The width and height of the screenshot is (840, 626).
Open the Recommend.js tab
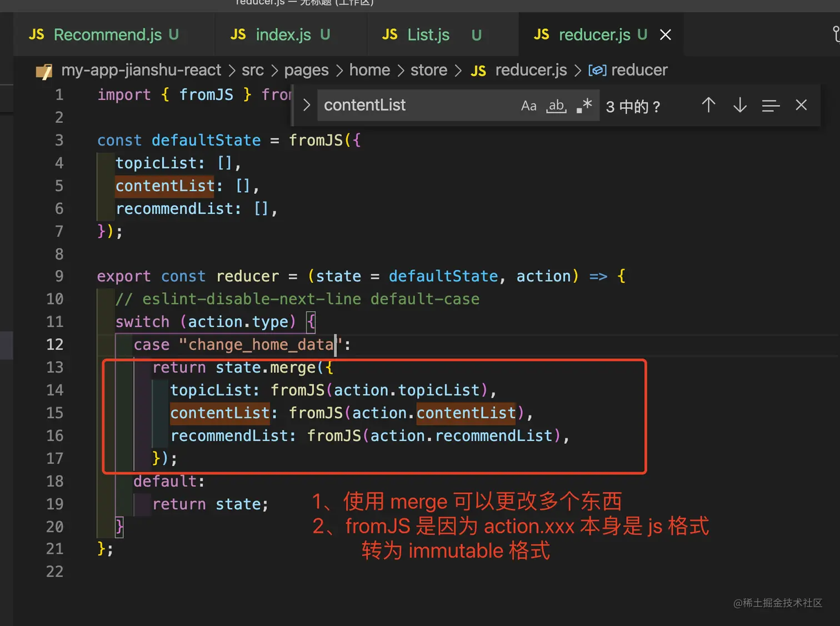point(108,35)
